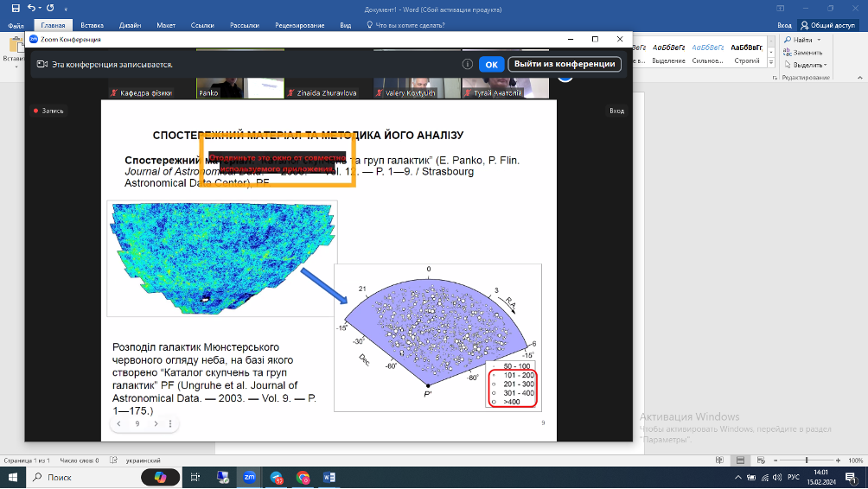Switch to the Рецензирование tab
Viewport: 868px width, 489px height.
pos(298,26)
